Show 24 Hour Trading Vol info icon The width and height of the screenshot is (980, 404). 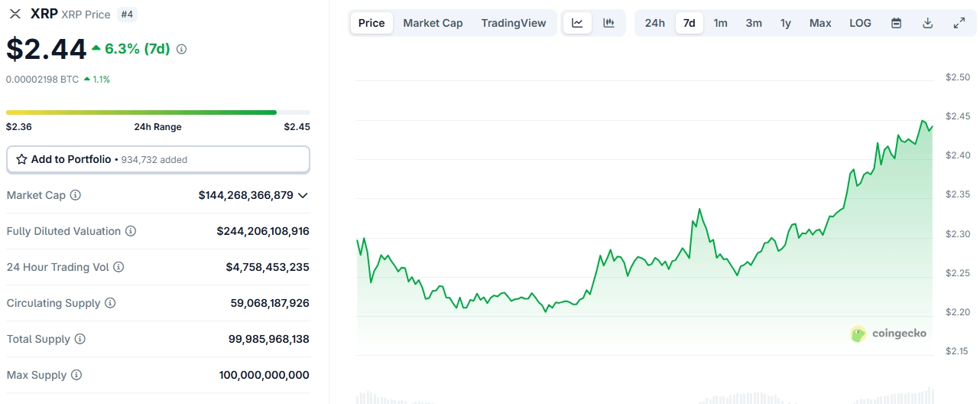point(118,267)
